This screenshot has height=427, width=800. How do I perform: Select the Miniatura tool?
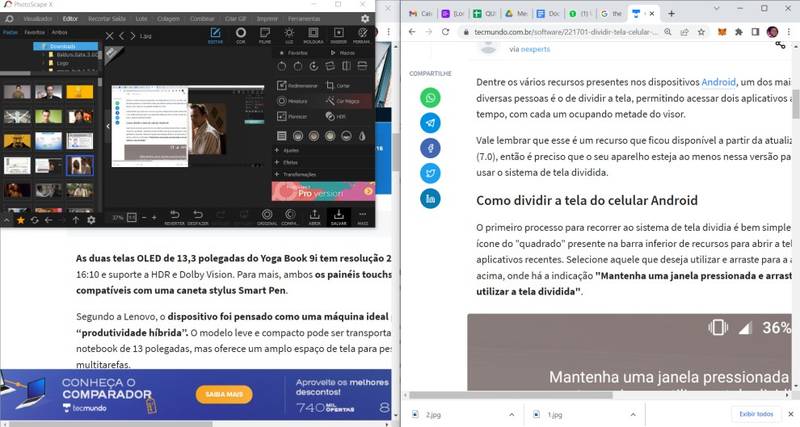point(292,101)
